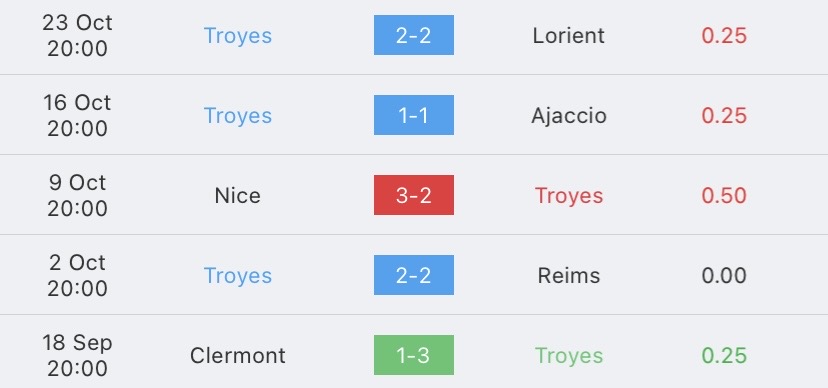
Task: Select green Troyes in the Clermont match
Action: pyautogui.click(x=569, y=356)
